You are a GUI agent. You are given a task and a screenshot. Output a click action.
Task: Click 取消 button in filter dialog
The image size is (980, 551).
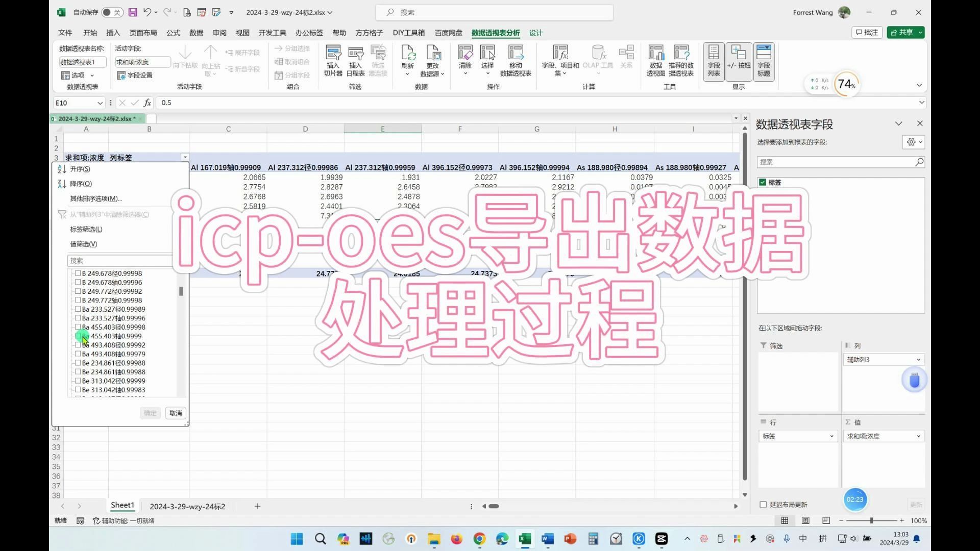click(x=175, y=413)
